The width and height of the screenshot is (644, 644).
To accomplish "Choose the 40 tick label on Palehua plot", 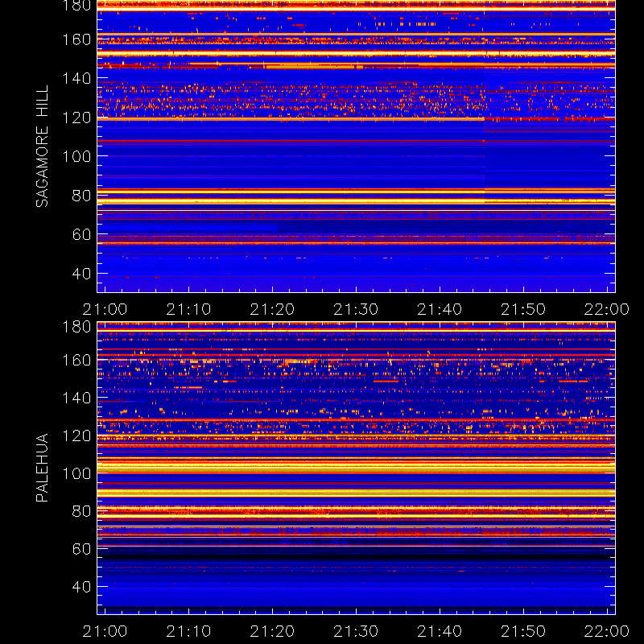I will [x=81, y=587].
